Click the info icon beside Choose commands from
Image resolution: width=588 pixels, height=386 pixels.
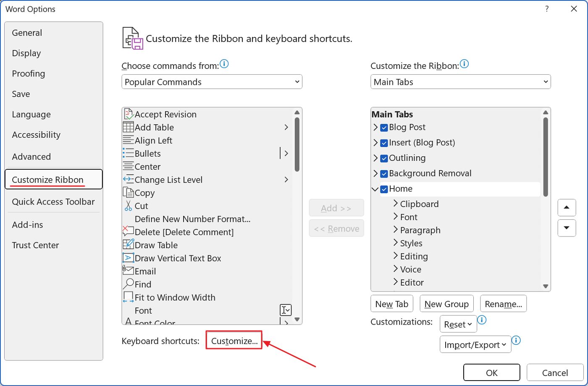224,64
